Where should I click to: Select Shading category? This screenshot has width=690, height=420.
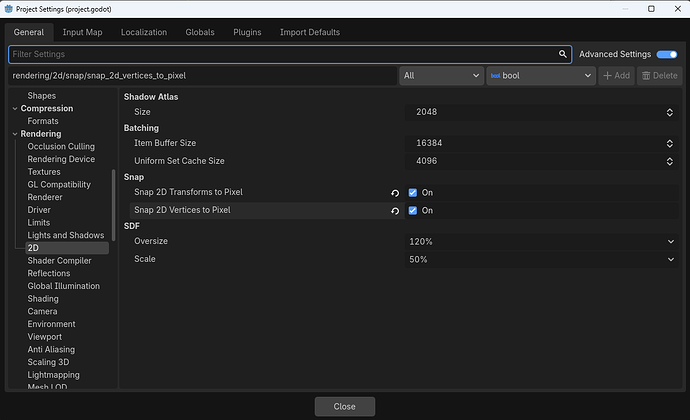[43, 299]
